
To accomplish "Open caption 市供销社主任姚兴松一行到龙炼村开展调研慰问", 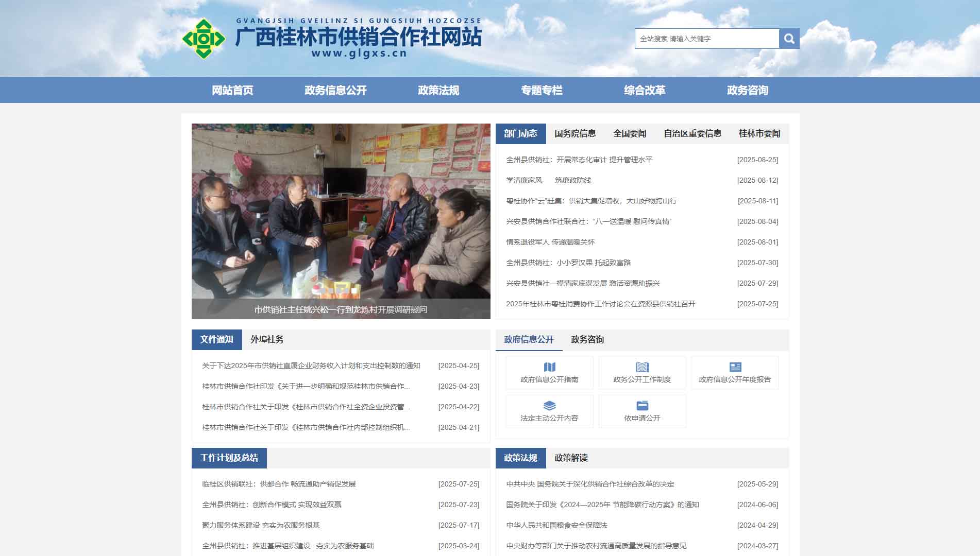I will point(341,309).
